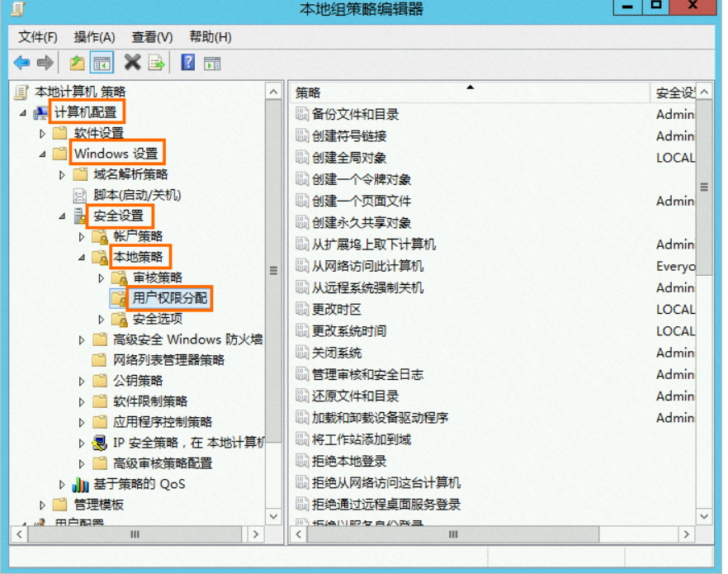Click the up one level folder icon
Viewport: 728px width, 574px height.
click(x=77, y=63)
